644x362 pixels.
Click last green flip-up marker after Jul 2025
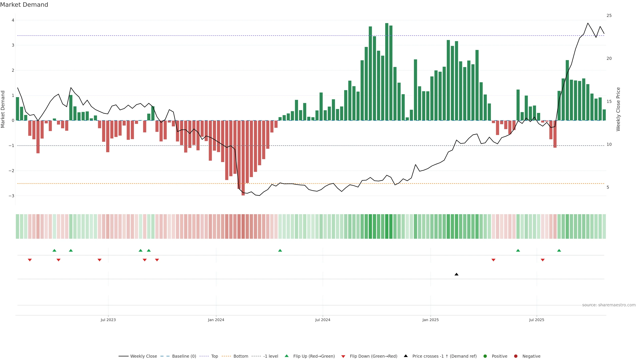pyautogui.click(x=559, y=251)
